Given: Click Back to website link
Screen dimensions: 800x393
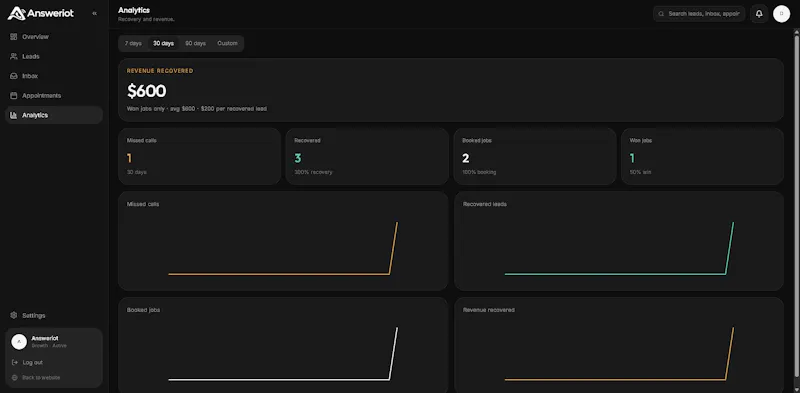Looking at the screenshot, I should (41, 378).
